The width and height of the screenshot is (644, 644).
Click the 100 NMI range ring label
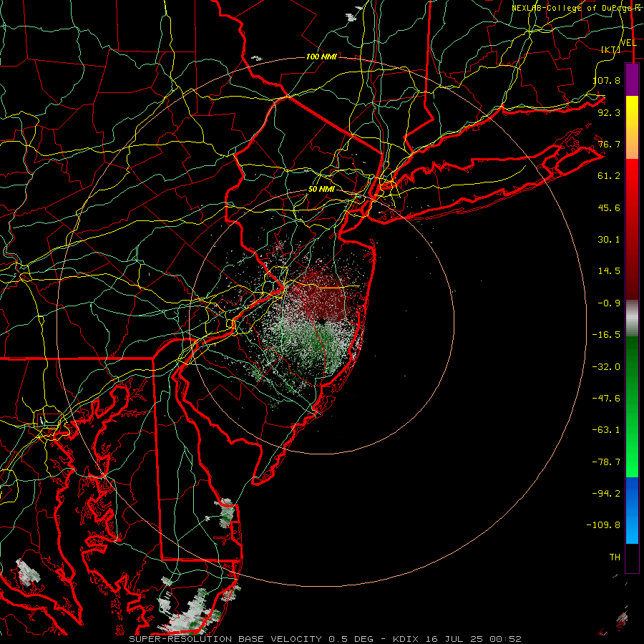point(321,57)
